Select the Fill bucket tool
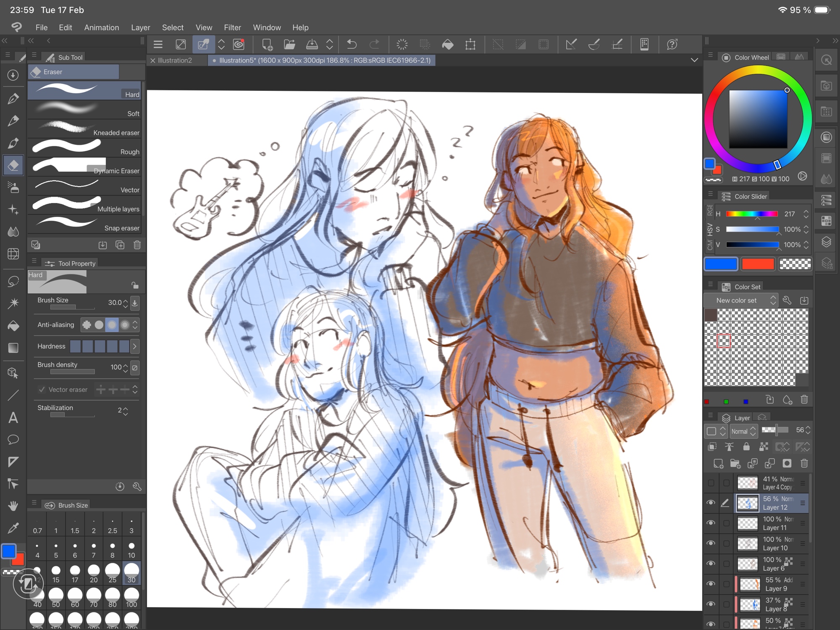The height and width of the screenshot is (630, 840). [13, 326]
